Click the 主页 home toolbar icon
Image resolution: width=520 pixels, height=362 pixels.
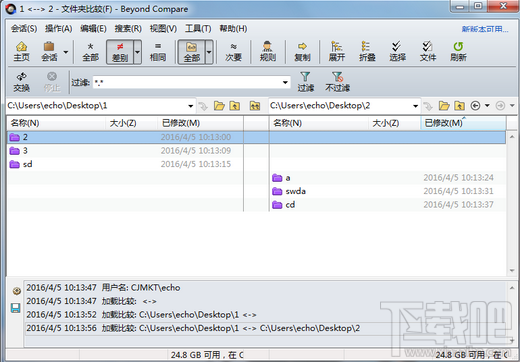[21, 52]
